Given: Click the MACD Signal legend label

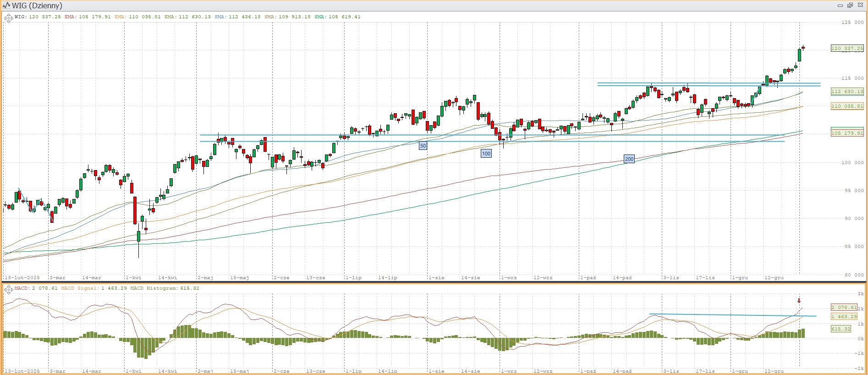Looking at the screenshot, I should pyautogui.click(x=79, y=288).
